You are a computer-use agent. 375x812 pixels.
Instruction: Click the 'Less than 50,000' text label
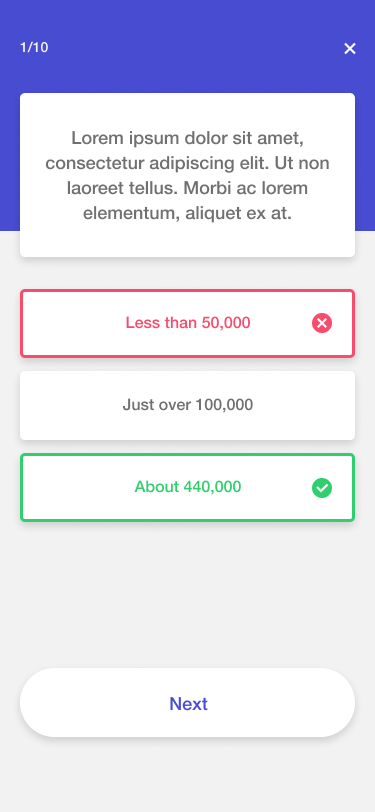(x=188, y=323)
